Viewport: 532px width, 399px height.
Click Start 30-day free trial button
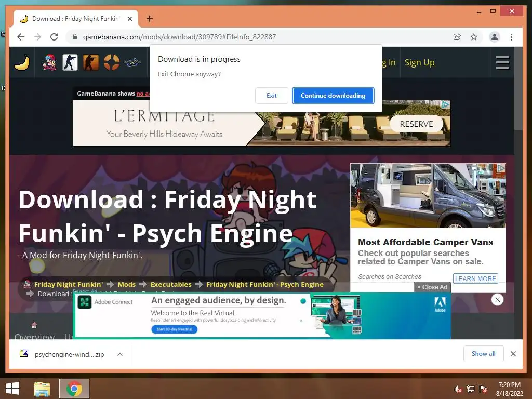pyautogui.click(x=175, y=329)
